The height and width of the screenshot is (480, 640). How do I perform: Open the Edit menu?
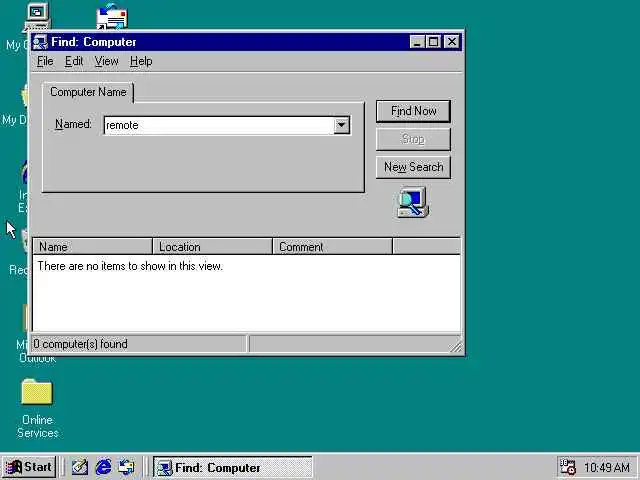click(74, 61)
